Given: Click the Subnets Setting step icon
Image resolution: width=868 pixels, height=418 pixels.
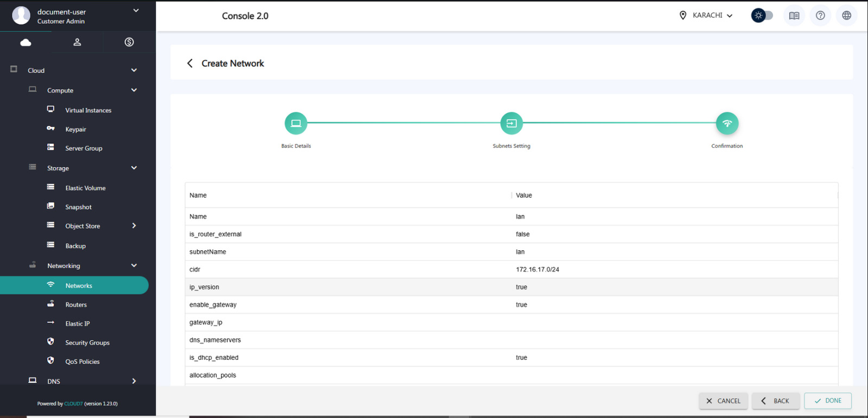Looking at the screenshot, I should pos(511,123).
